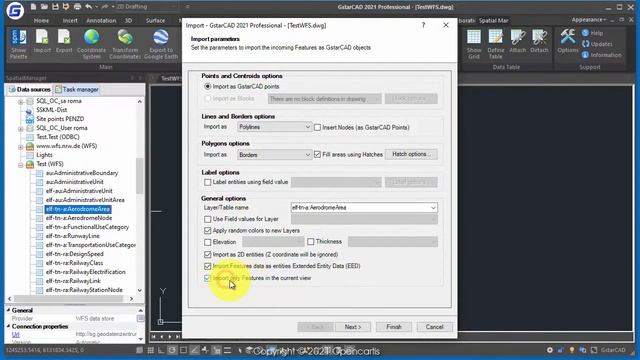Open the Annotation ribbon tab
Viewport: 640px width, 360px height.
coord(101,20)
